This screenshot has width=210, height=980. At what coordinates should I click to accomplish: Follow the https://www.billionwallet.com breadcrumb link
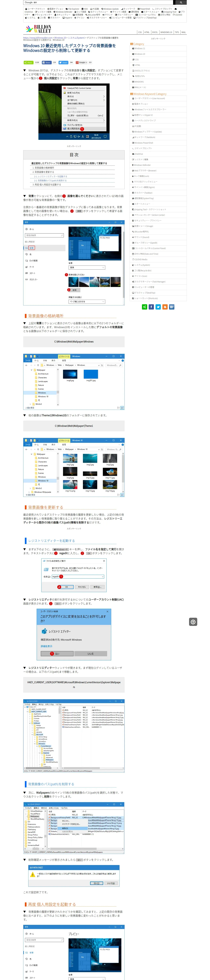(x=38, y=38)
